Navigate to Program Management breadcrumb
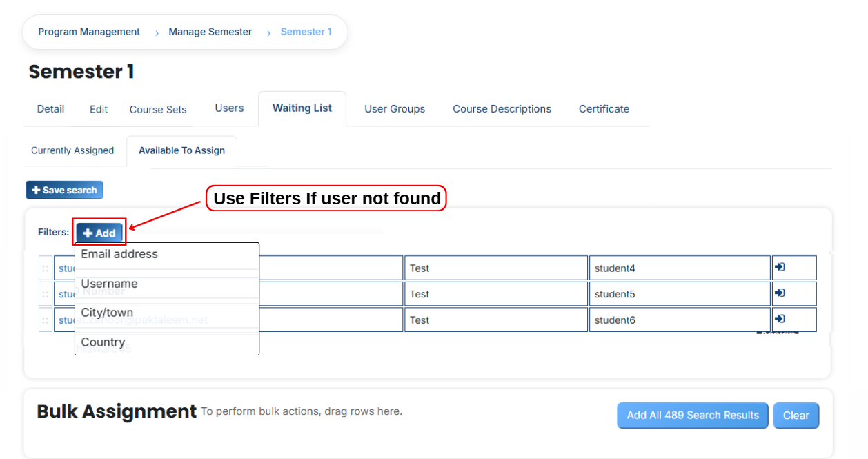Screen dimensions: 868x459 pyautogui.click(x=89, y=32)
